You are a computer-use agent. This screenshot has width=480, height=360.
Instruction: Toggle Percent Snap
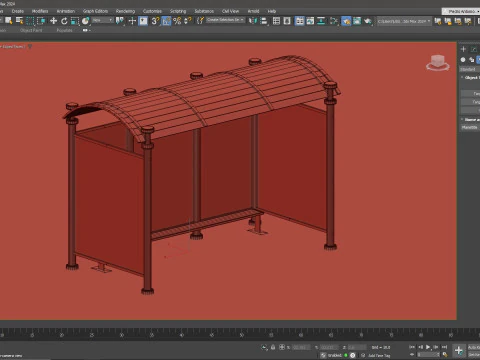tap(177, 21)
